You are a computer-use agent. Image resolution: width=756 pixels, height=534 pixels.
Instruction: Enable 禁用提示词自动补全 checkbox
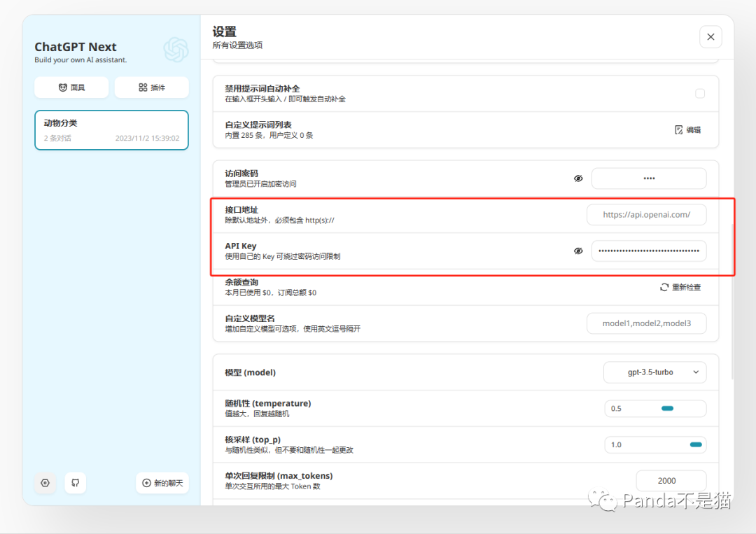[700, 94]
